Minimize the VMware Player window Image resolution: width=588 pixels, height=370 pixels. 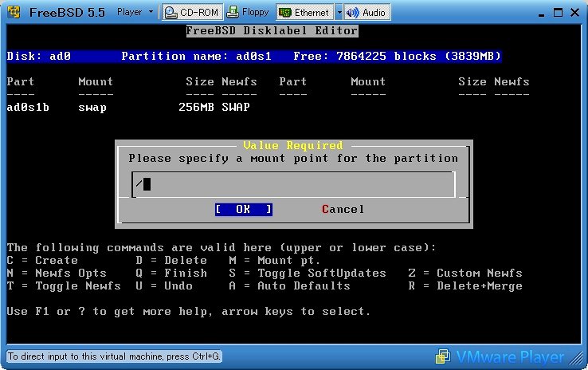[x=538, y=12]
